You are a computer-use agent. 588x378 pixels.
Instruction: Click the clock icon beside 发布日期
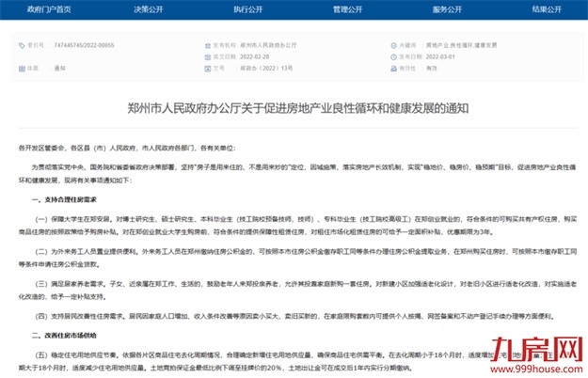point(394,57)
